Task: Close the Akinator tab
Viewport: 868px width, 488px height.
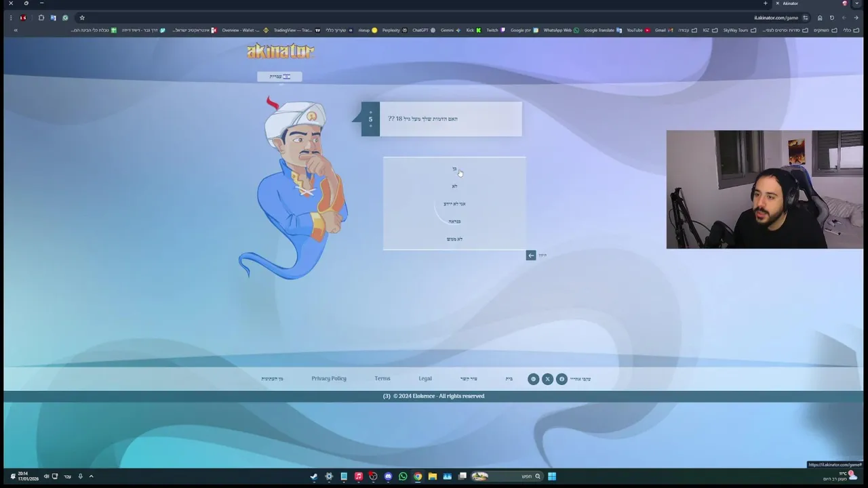Action: [x=778, y=3]
